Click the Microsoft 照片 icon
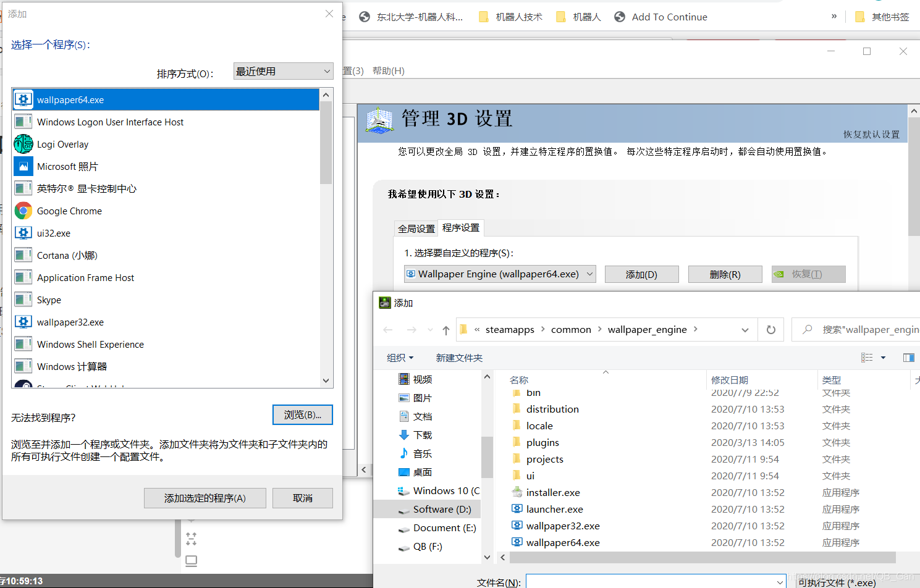Viewport: 920px width, 588px height. [23, 166]
